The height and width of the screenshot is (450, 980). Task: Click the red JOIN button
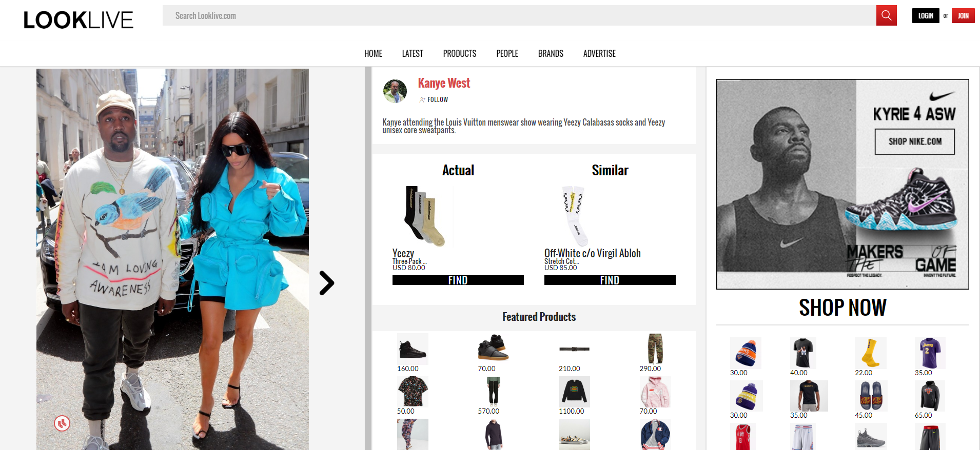963,16
